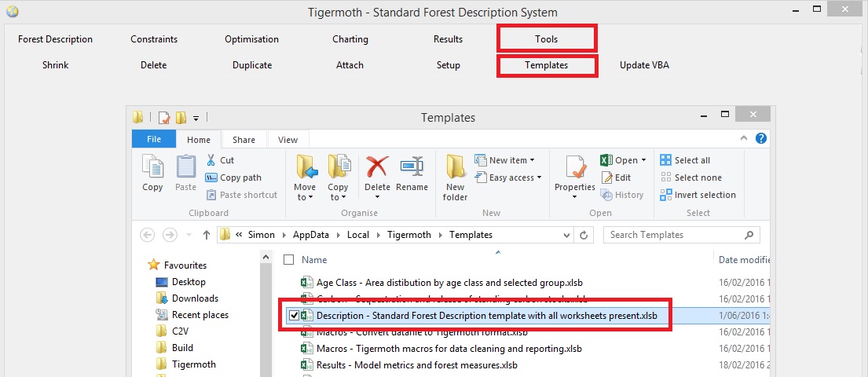Open the C2V folder in sidebar

click(x=173, y=331)
